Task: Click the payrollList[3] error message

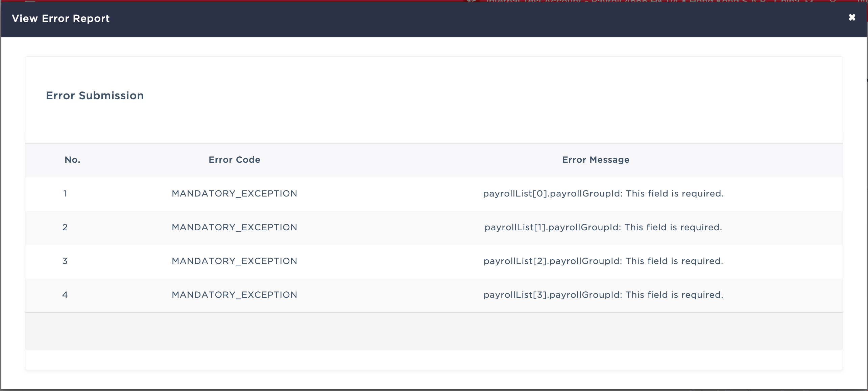Action: pyautogui.click(x=603, y=295)
